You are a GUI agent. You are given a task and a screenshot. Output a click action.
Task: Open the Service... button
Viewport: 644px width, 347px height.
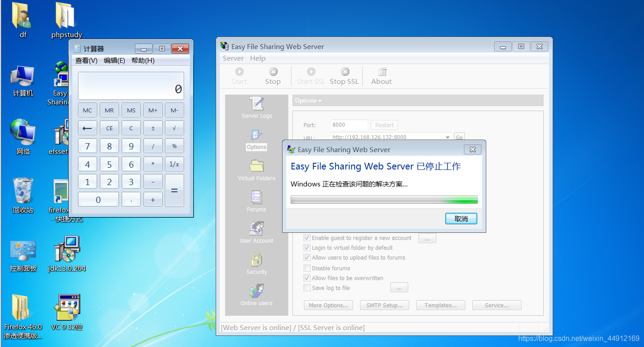click(496, 306)
